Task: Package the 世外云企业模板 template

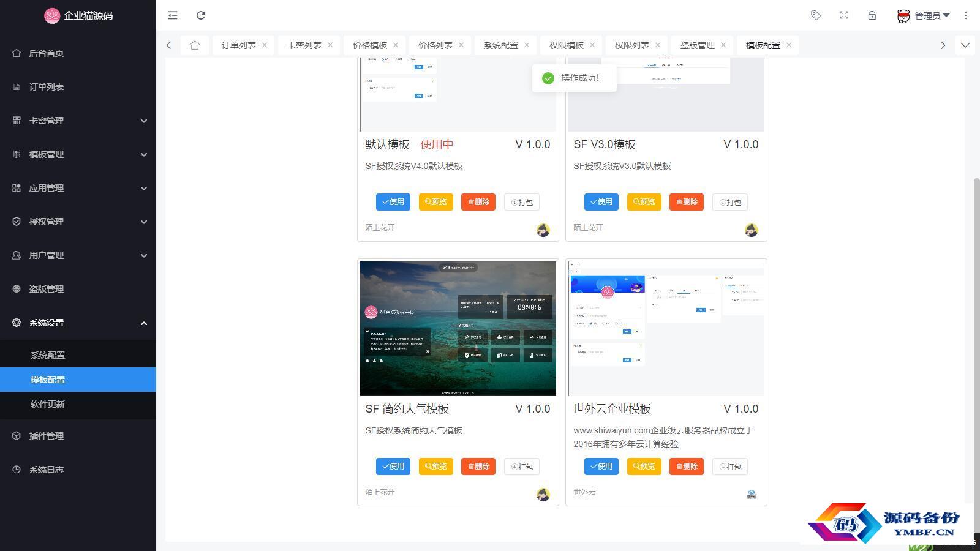Action: pyautogui.click(x=730, y=467)
